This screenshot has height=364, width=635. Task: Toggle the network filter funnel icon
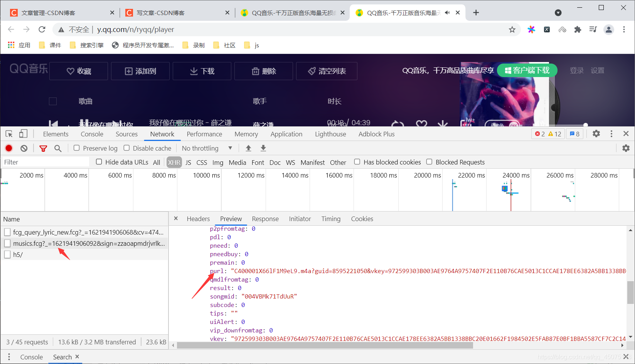(x=43, y=148)
